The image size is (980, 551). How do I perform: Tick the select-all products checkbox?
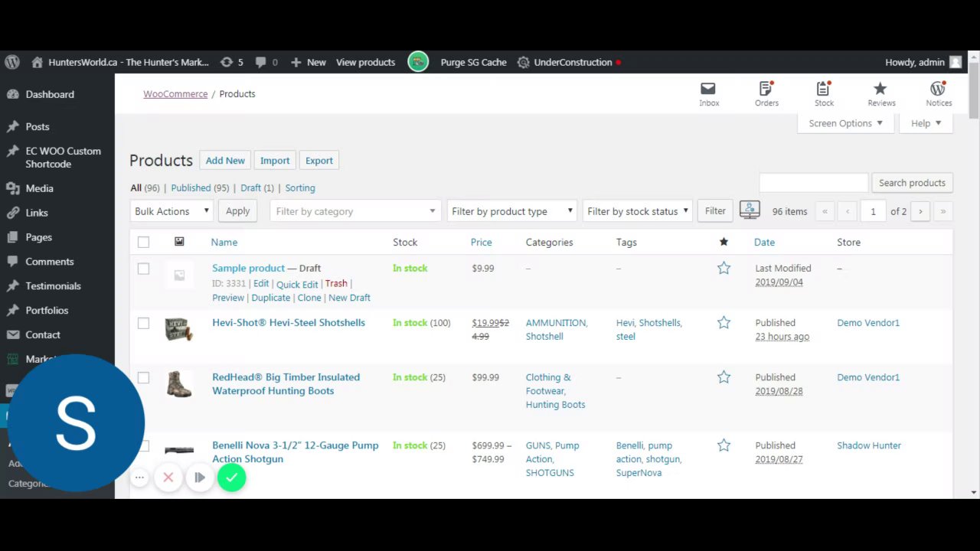click(143, 242)
